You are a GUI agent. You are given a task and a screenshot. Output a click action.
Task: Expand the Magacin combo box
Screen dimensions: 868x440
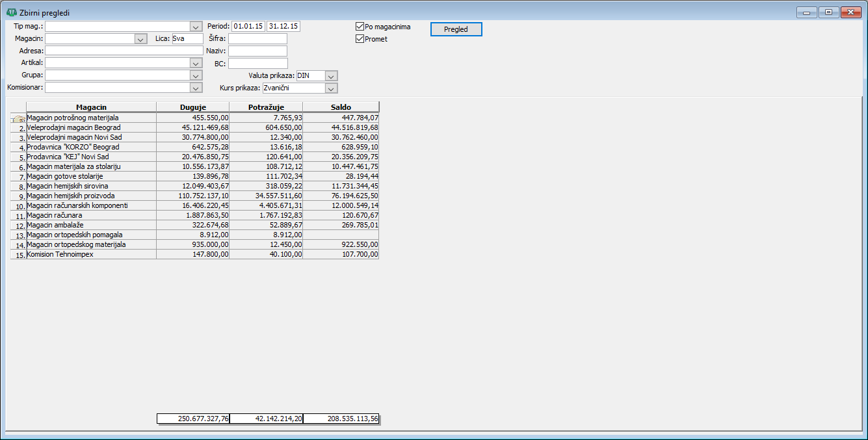(x=141, y=39)
